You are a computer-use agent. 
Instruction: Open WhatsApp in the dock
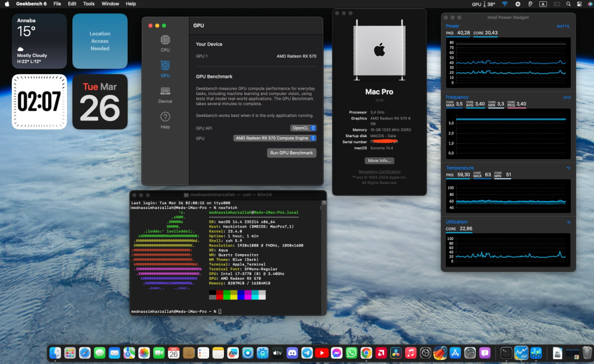(351, 353)
